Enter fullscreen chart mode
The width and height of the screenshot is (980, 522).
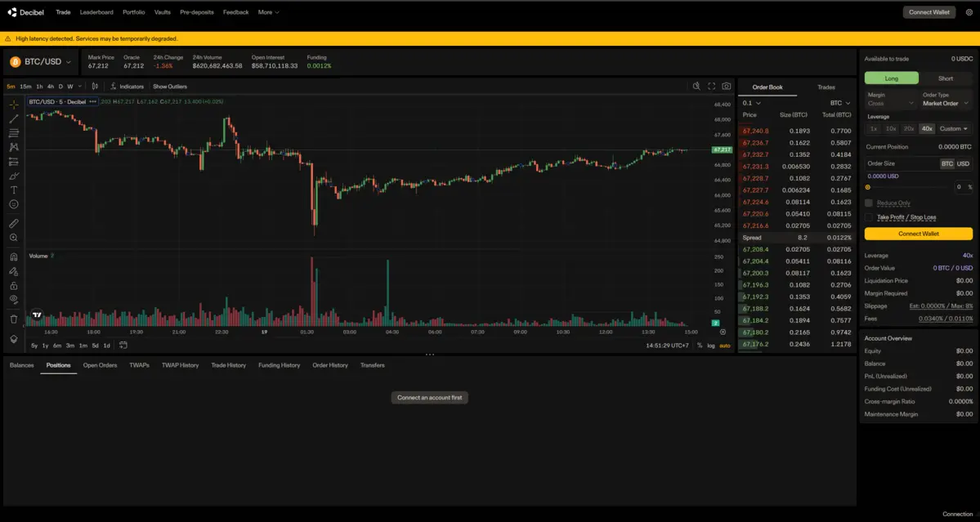coord(711,86)
